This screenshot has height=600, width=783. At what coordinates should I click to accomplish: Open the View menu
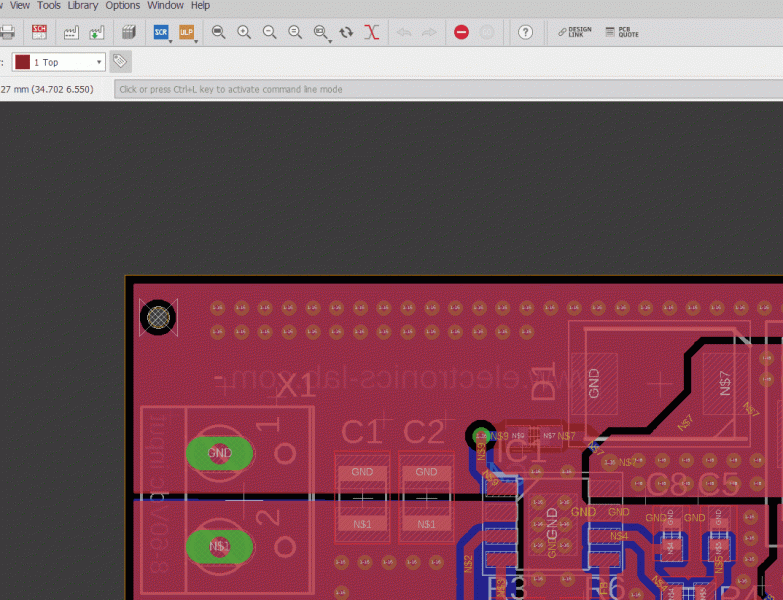(19, 5)
